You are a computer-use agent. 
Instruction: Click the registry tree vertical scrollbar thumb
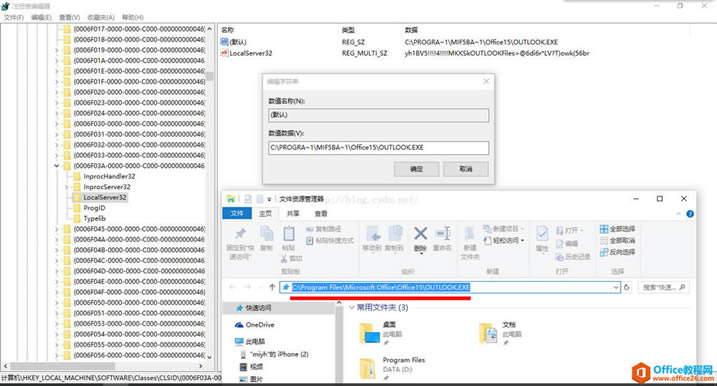[209, 76]
